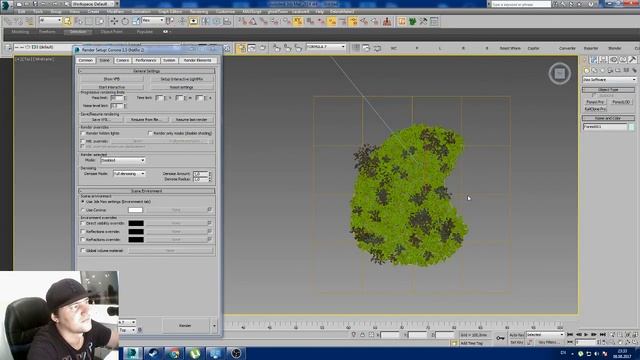Switch to the System tab

click(x=169, y=60)
